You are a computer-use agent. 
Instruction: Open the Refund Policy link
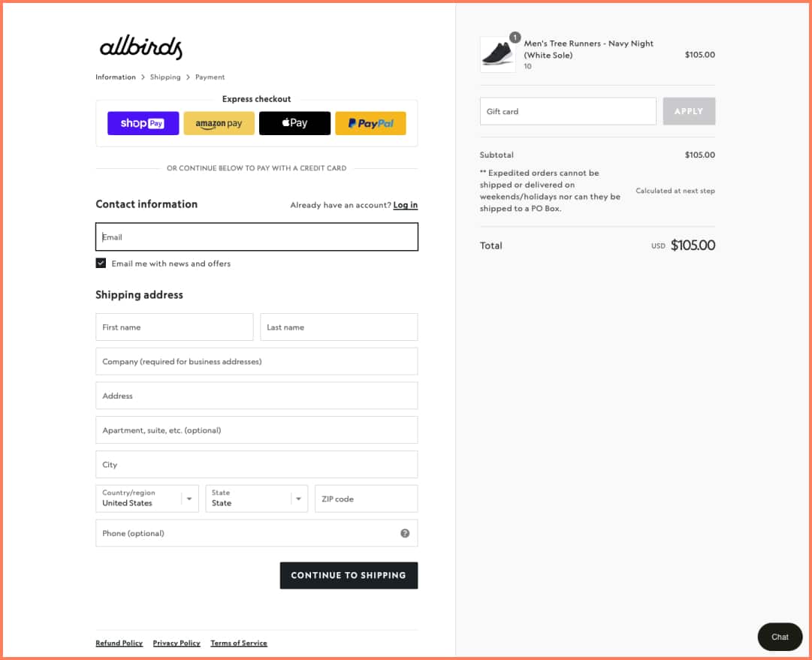pyautogui.click(x=119, y=643)
